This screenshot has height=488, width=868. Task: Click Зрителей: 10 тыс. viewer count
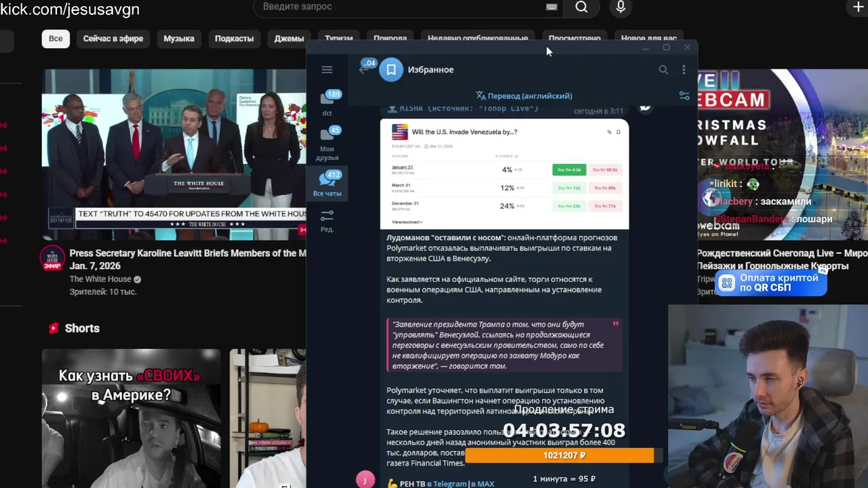click(103, 292)
